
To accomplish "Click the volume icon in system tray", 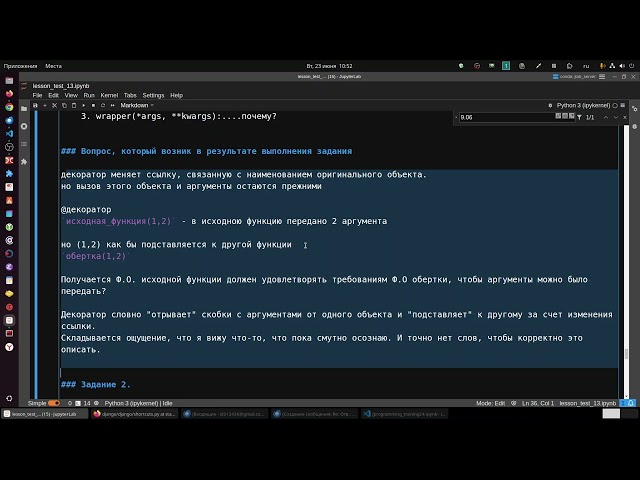I will (622, 66).
